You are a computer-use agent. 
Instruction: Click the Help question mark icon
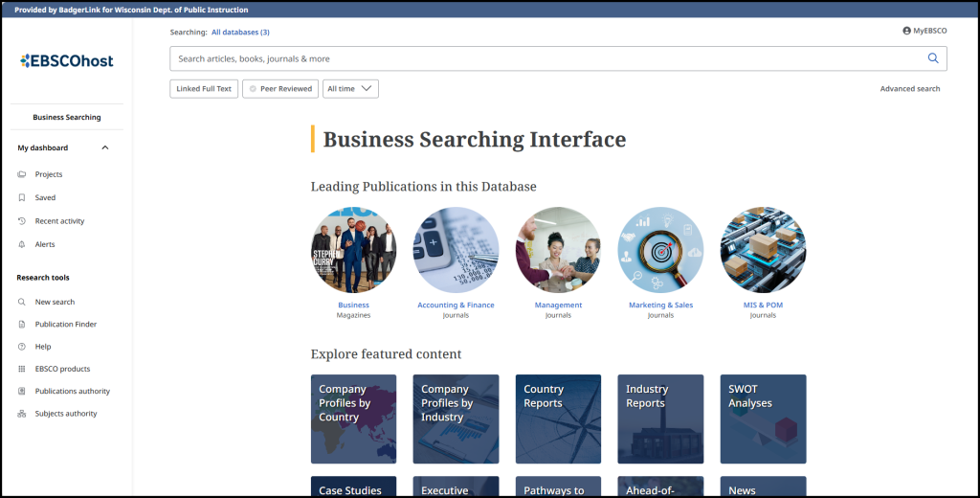(22, 347)
